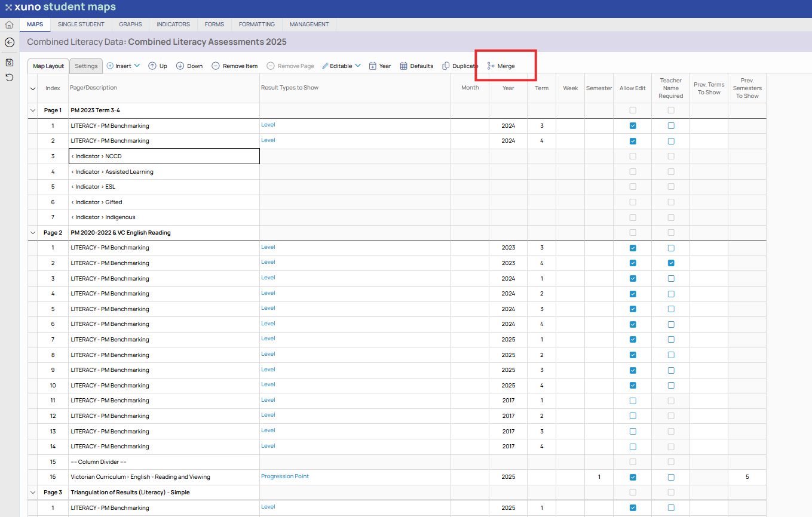This screenshot has height=517, width=812.
Task: Check Allow Edit for the 2017 Term 1 row
Action: pos(633,401)
